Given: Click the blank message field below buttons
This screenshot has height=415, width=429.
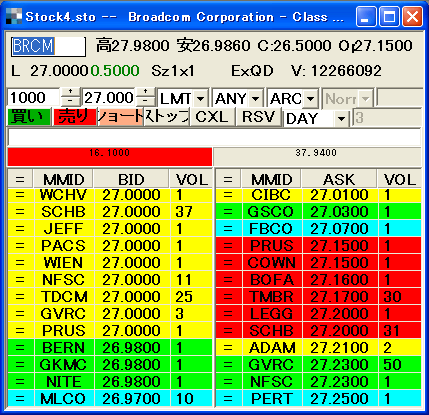Looking at the screenshot, I should [214, 137].
